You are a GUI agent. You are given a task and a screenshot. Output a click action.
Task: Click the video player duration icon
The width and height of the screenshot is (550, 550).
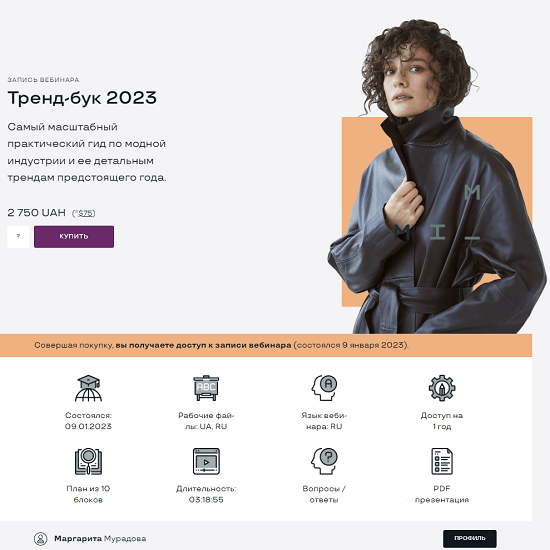coord(206,461)
